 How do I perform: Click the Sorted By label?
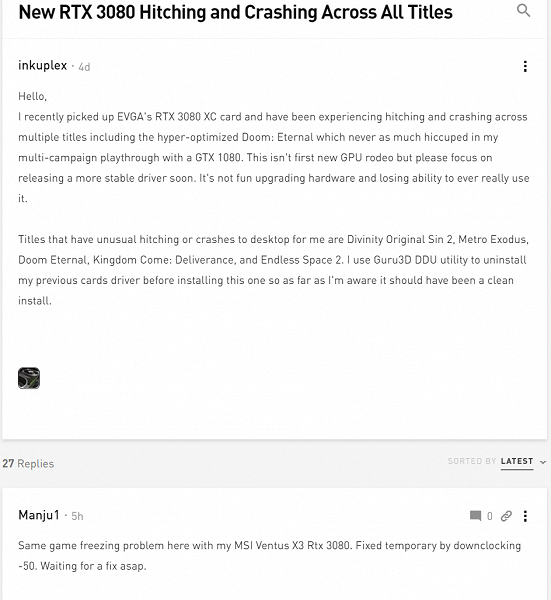coord(472,461)
